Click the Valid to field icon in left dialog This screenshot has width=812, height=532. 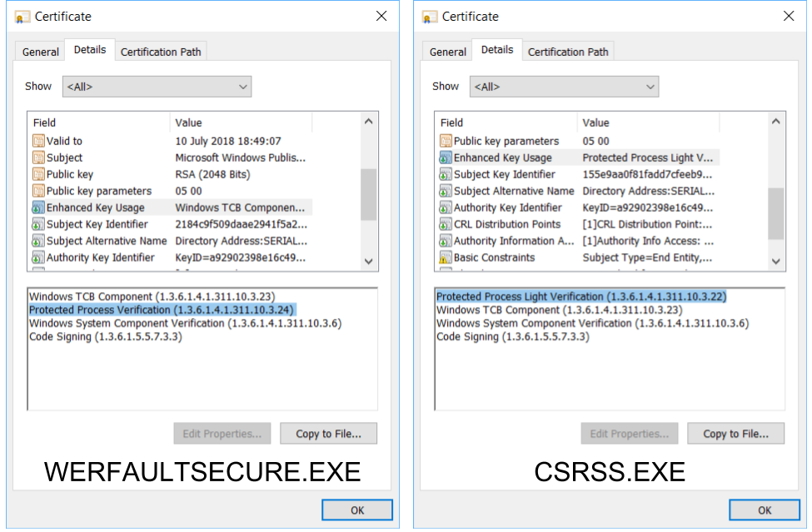click(38, 142)
